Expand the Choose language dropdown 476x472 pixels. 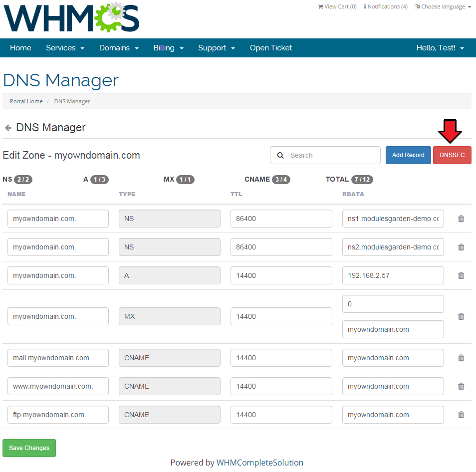coord(443,6)
